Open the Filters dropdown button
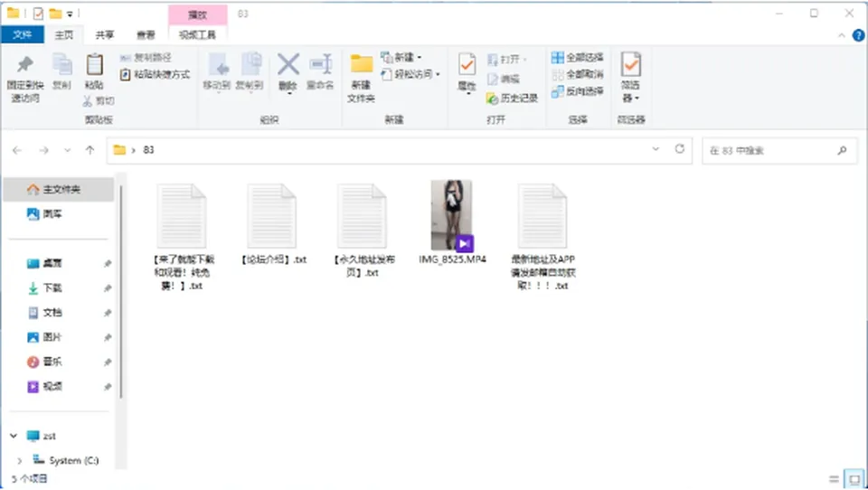The height and width of the screenshot is (490, 868). tap(630, 78)
